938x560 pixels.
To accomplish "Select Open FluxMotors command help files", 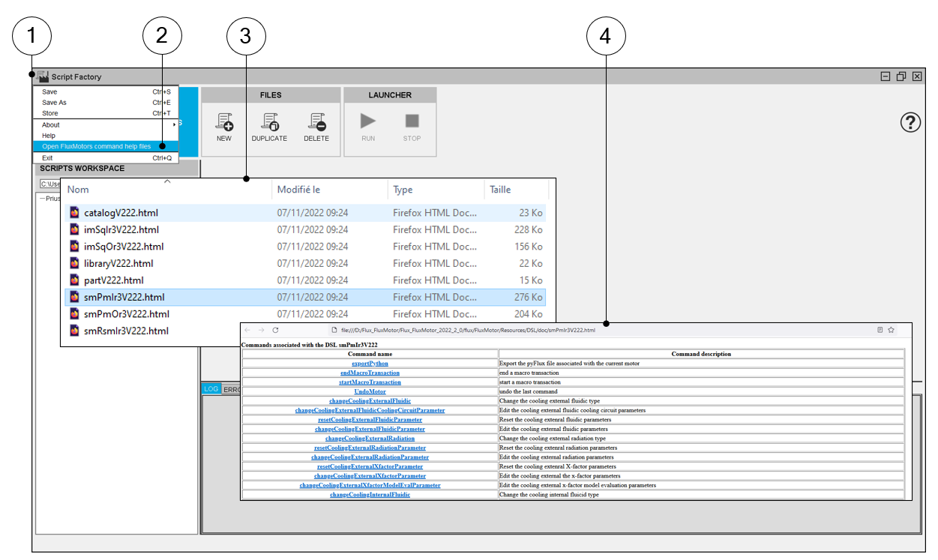I will pos(97,146).
